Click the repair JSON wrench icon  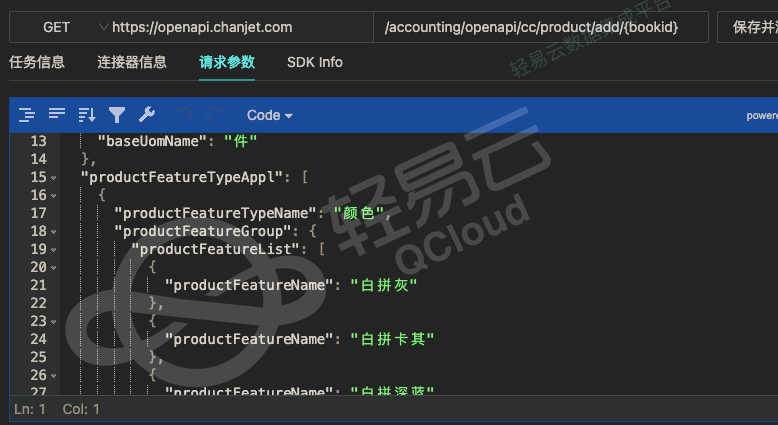[146, 115]
